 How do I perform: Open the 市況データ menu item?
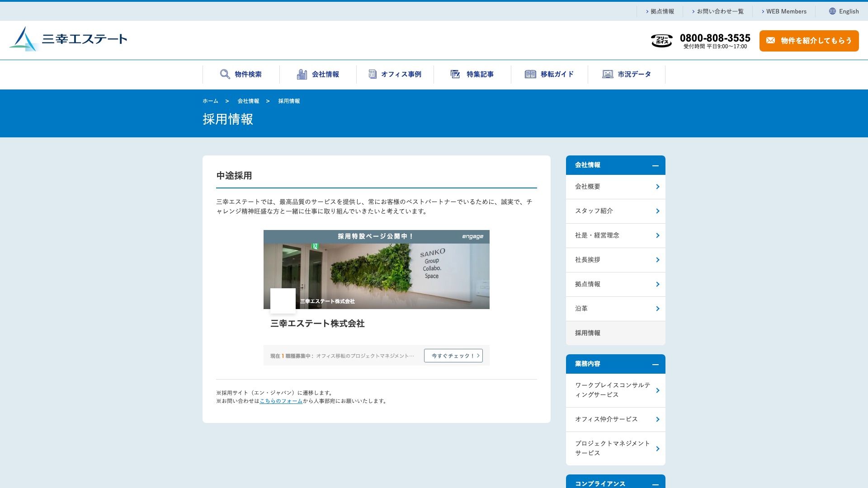(x=627, y=74)
